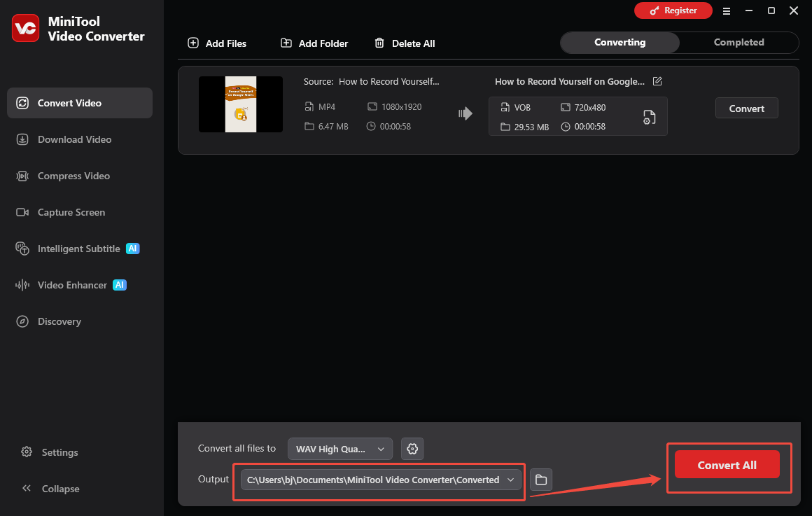Open Settings in the sidebar
Viewport: 812px width, 516px height.
coord(50,452)
